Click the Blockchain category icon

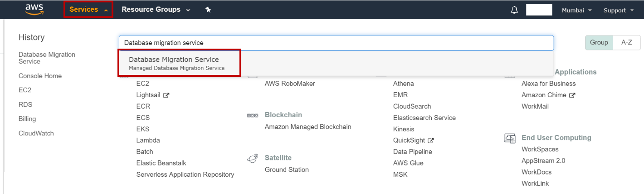pyautogui.click(x=253, y=115)
